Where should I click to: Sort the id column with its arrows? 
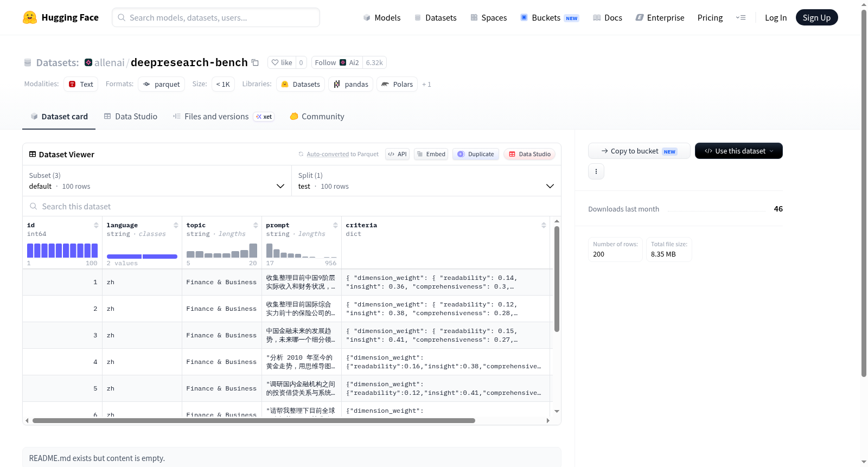click(96, 225)
